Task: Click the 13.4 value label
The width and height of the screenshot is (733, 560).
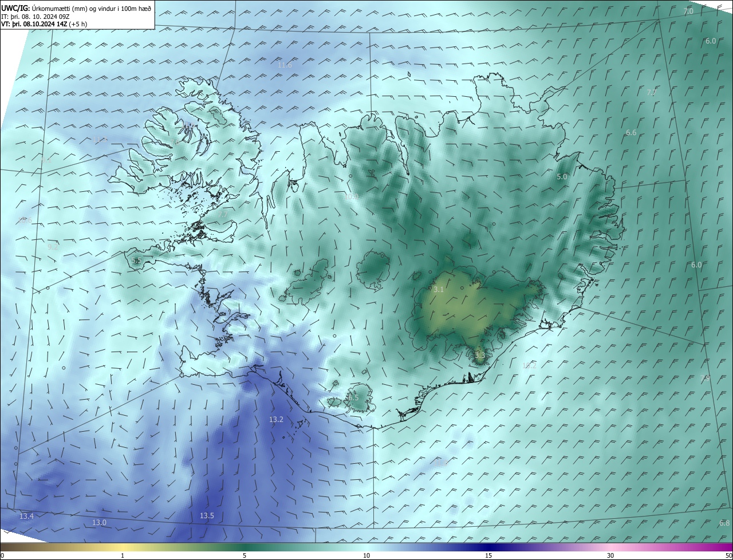Action: [26, 516]
